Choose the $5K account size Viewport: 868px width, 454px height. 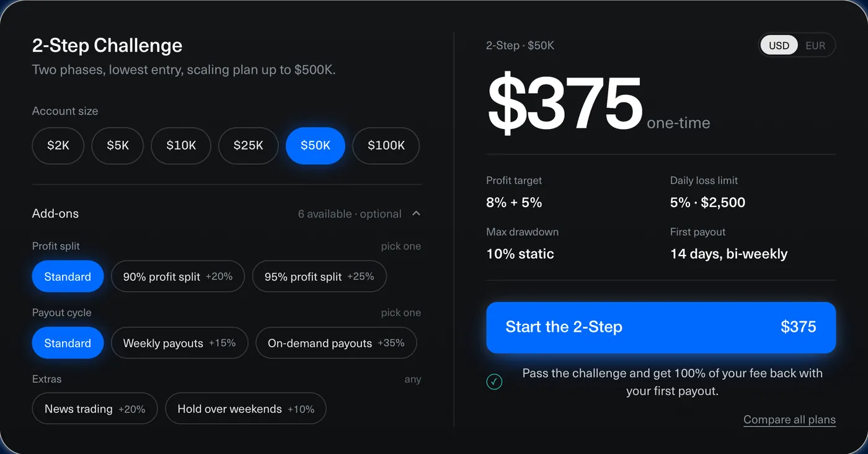click(118, 146)
